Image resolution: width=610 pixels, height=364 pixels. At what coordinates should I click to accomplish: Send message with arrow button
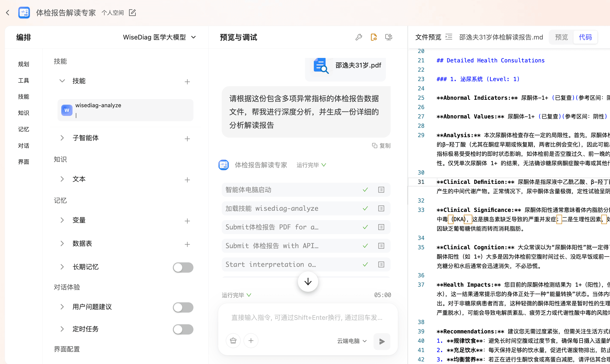pyautogui.click(x=382, y=341)
